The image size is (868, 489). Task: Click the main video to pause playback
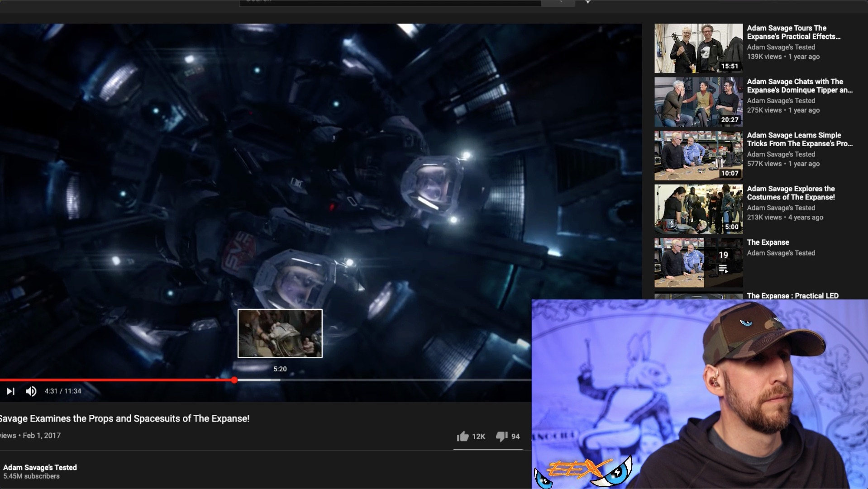[317, 181]
